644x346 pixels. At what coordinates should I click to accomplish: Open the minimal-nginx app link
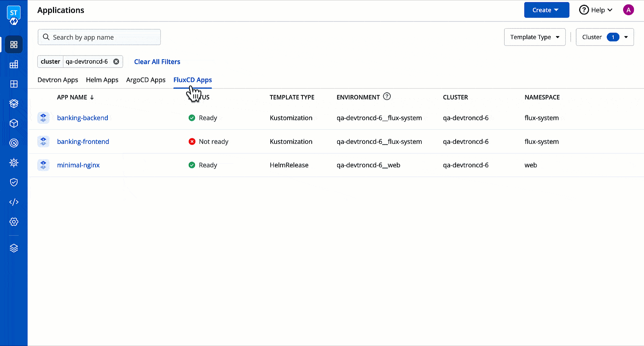point(78,165)
